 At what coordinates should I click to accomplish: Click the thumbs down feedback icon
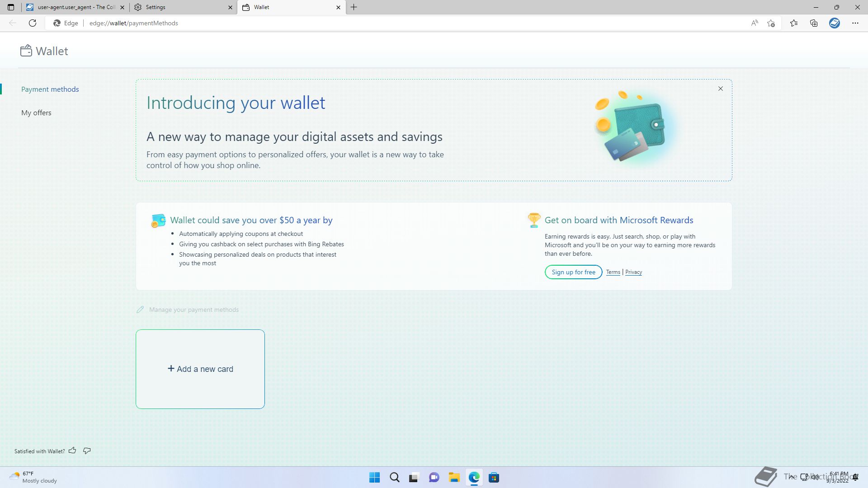click(87, 450)
